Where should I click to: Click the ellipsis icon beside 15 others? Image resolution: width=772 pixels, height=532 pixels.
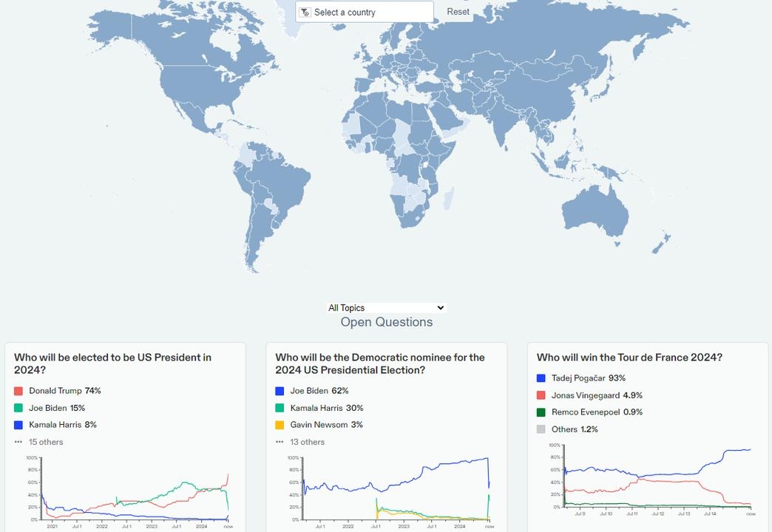coord(18,442)
